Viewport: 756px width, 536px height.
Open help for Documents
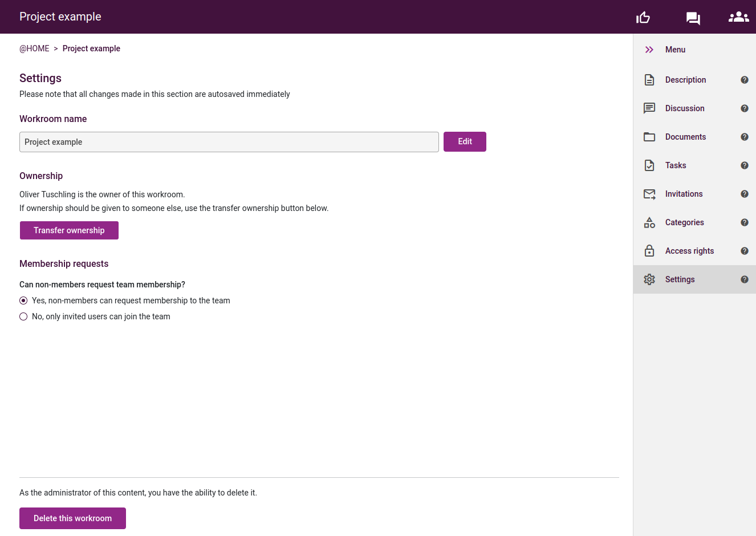(x=745, y=137)
